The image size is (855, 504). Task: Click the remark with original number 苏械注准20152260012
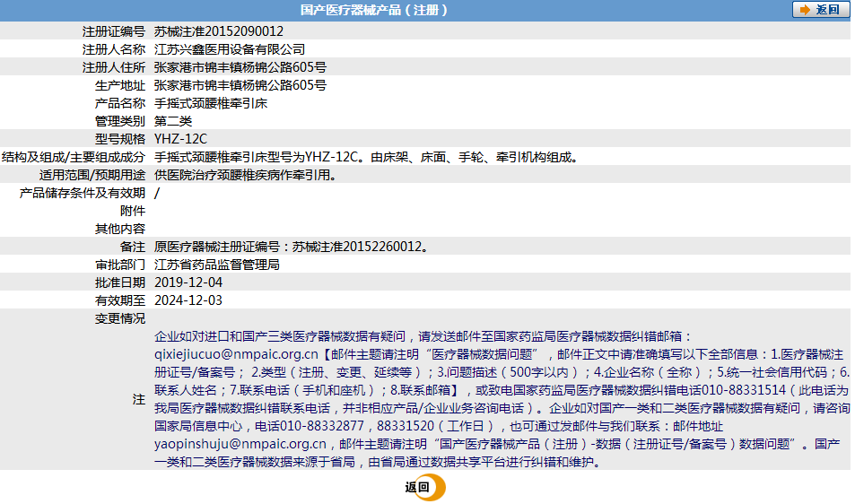(293, 247)
